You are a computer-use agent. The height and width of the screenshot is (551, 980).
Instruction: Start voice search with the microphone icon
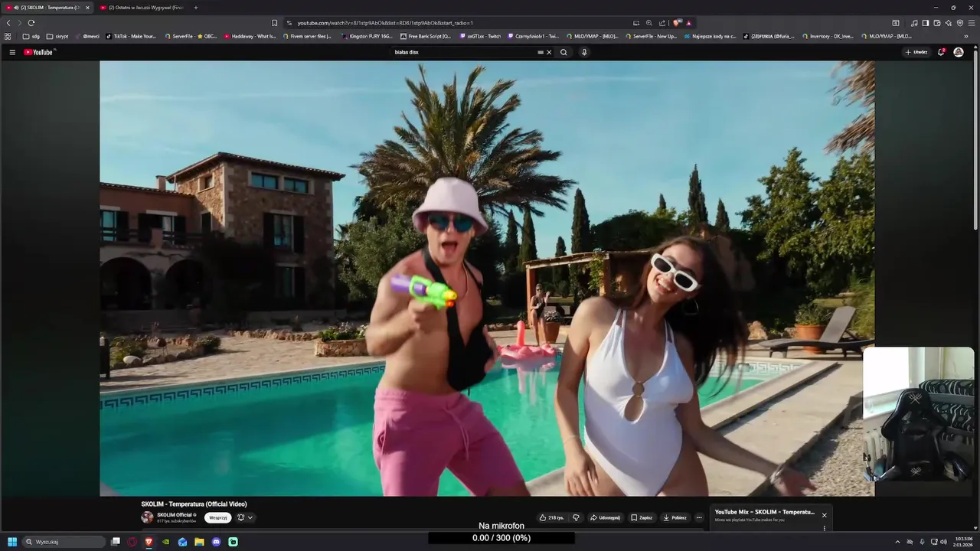[x=584, y=52]
